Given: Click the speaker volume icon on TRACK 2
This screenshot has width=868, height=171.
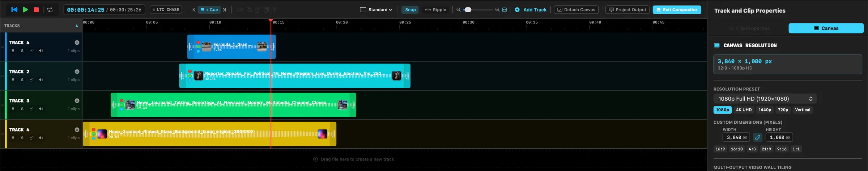Looking at the screenshot, I should click(x=41, y=80).
